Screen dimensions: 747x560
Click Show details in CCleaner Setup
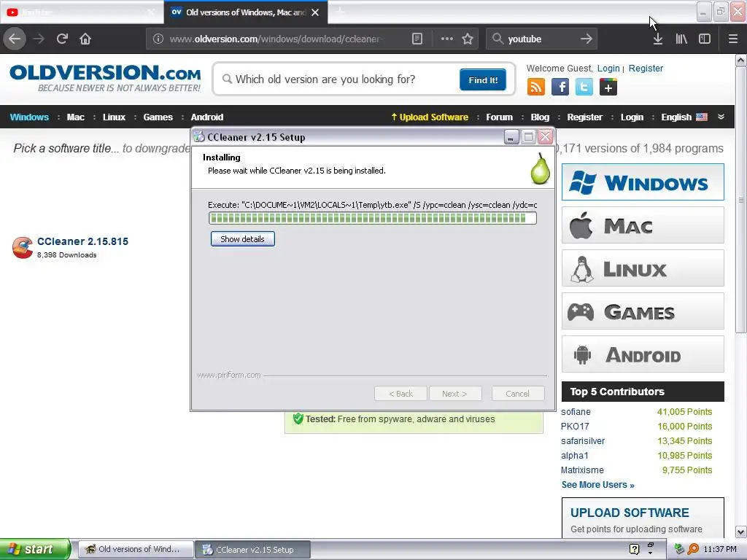(242, 239)
